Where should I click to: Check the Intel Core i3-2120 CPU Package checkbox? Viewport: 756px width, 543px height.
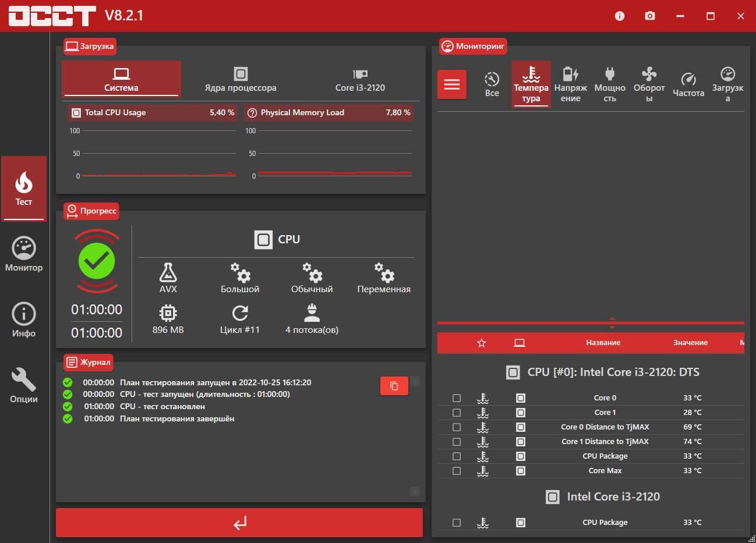coord(457,523)
